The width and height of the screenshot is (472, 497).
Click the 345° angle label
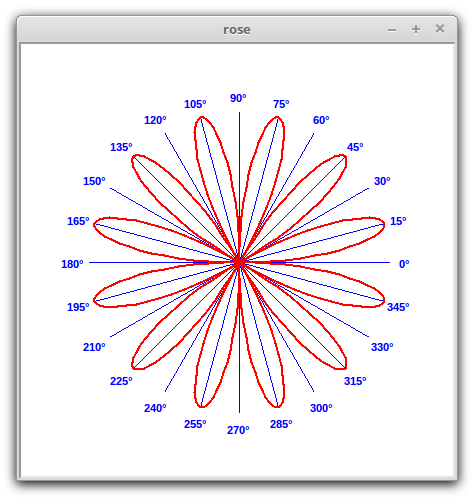[398, 307]
